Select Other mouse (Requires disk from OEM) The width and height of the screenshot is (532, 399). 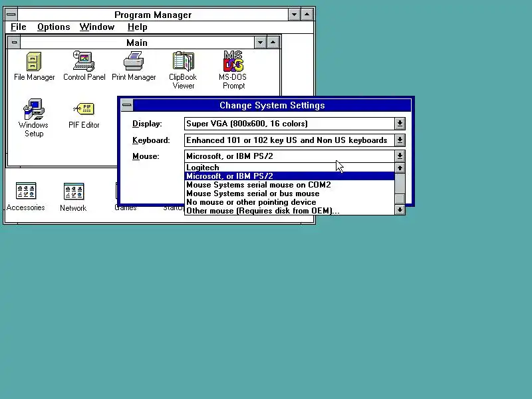click(290, 211)
